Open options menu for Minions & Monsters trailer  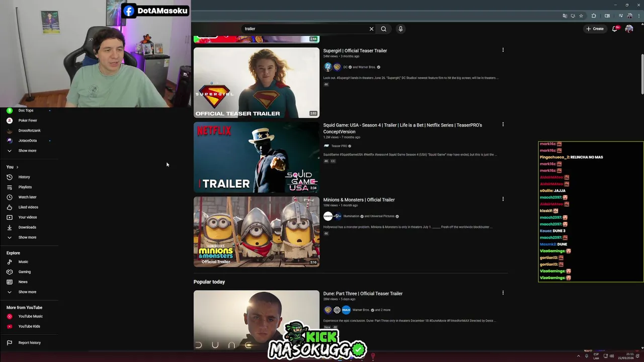(x=503, y=199)
